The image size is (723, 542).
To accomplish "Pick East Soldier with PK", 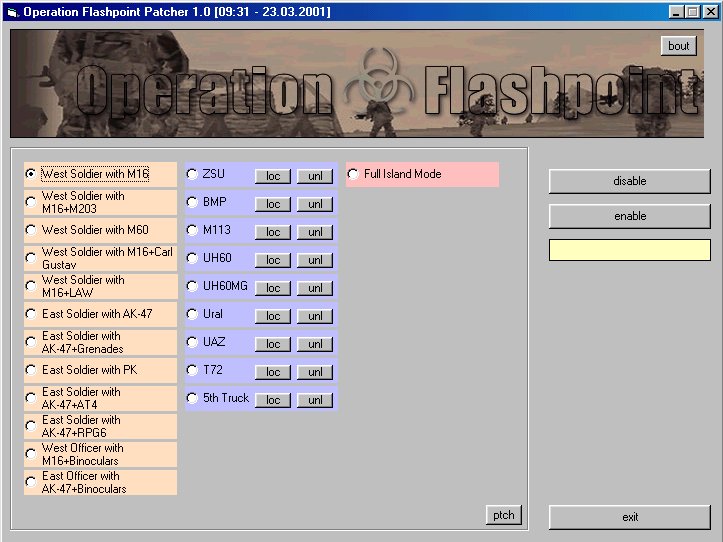I will coord(100,370).
